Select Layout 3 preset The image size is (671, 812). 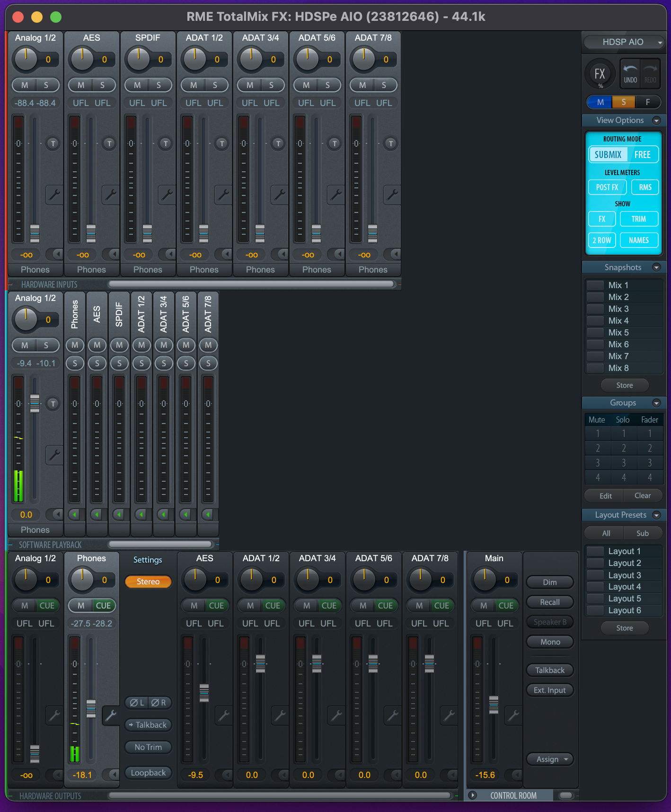(624, 575)
